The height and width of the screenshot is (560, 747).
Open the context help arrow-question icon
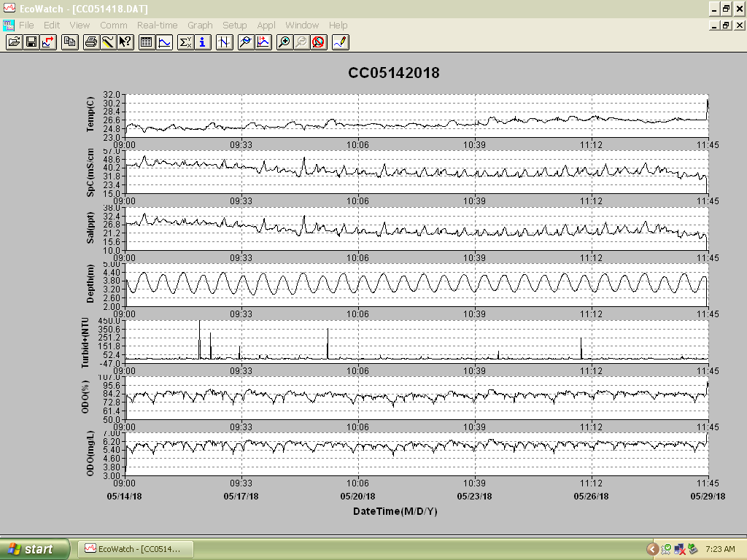[x=125, y=42]
